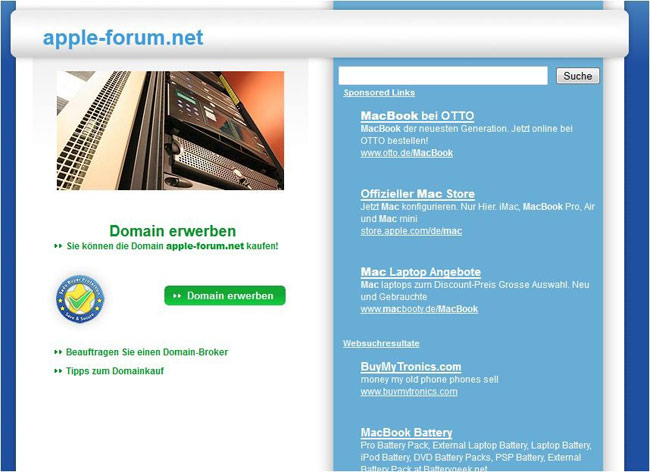This screenshot has height=472, width=650.
Task: Click the Websuchresultate heading
Action: tap(381, 344)
